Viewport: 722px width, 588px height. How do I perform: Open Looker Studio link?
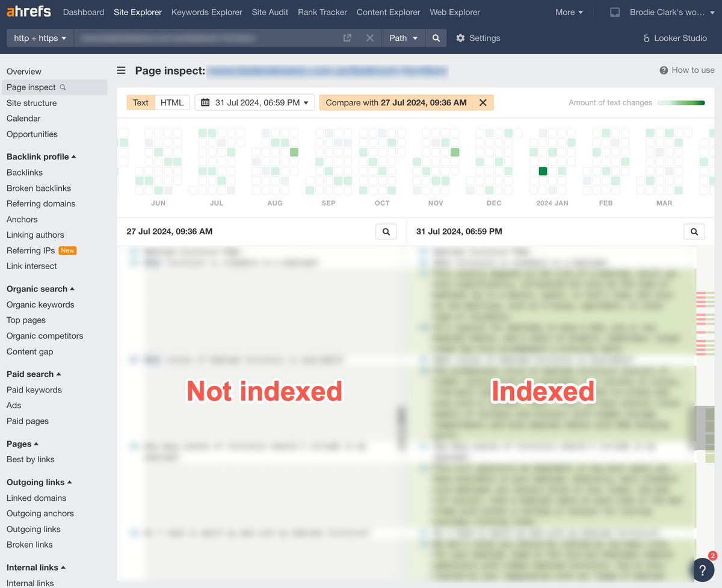(x=674, y=38)
